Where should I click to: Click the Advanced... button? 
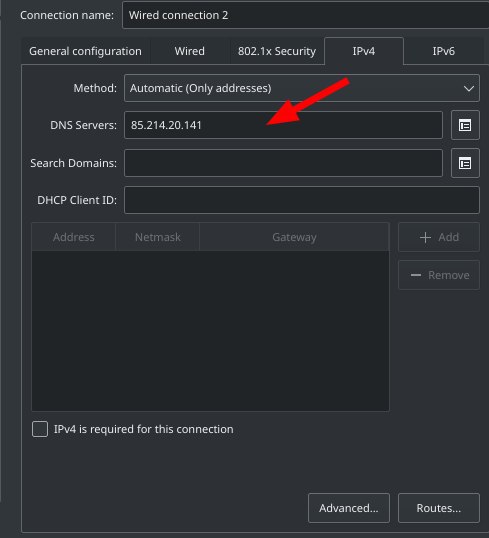pos(349,508)
